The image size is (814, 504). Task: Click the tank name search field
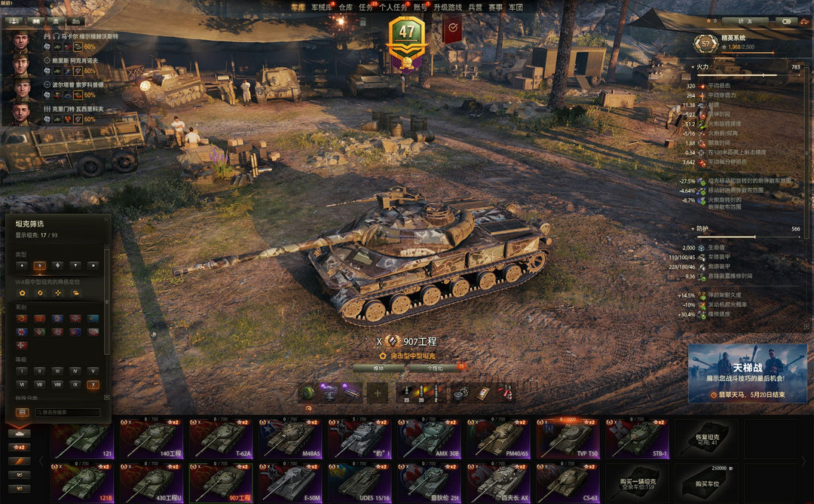tap(68, 412)
